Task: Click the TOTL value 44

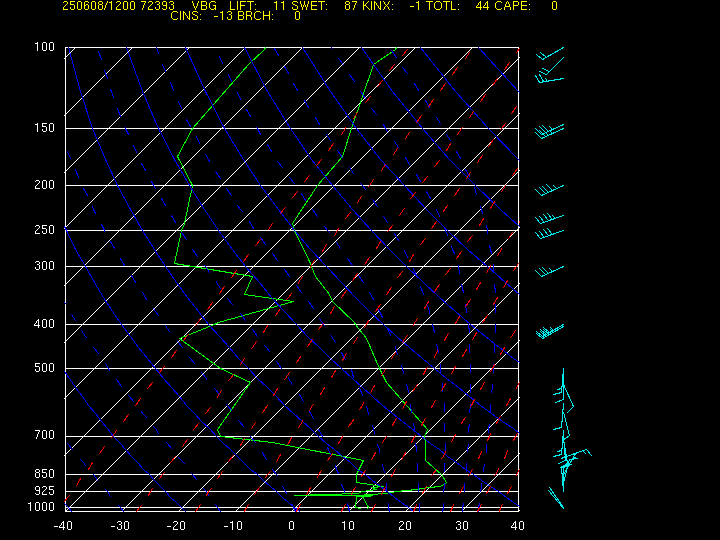Action: pyautogui.click(x=482, y=6)
